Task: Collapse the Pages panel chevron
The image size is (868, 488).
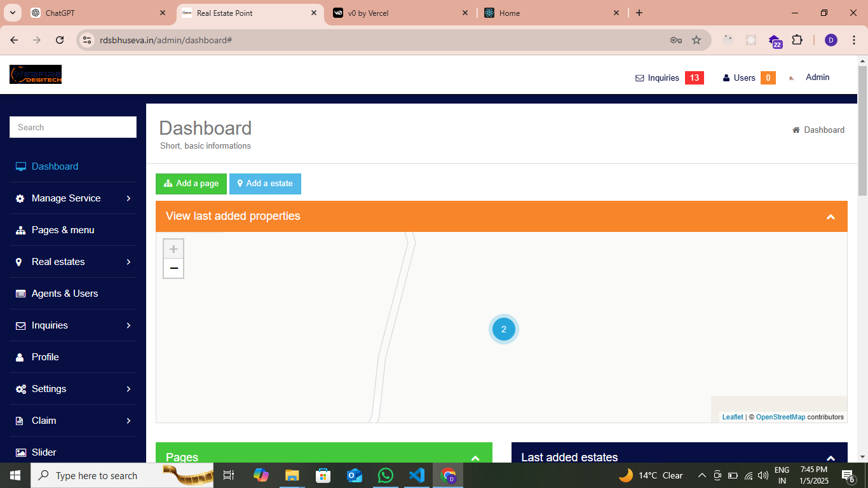Action: [475, 458]
